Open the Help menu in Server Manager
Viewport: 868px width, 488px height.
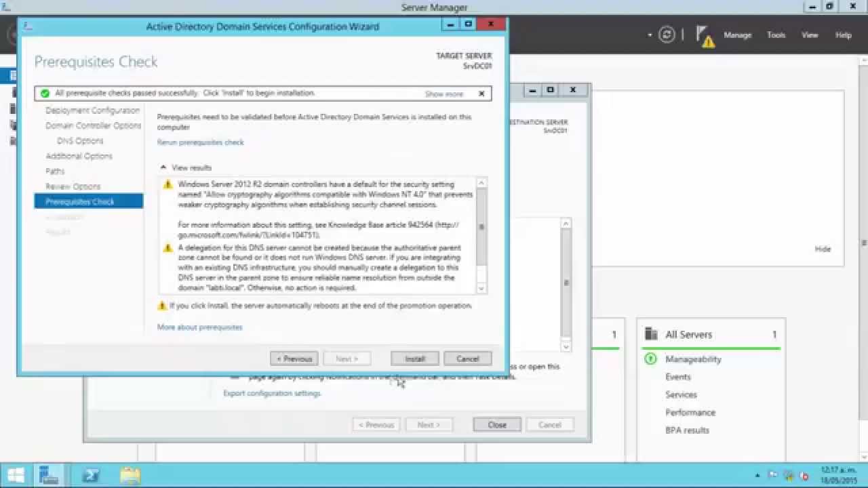pos(843,35)
